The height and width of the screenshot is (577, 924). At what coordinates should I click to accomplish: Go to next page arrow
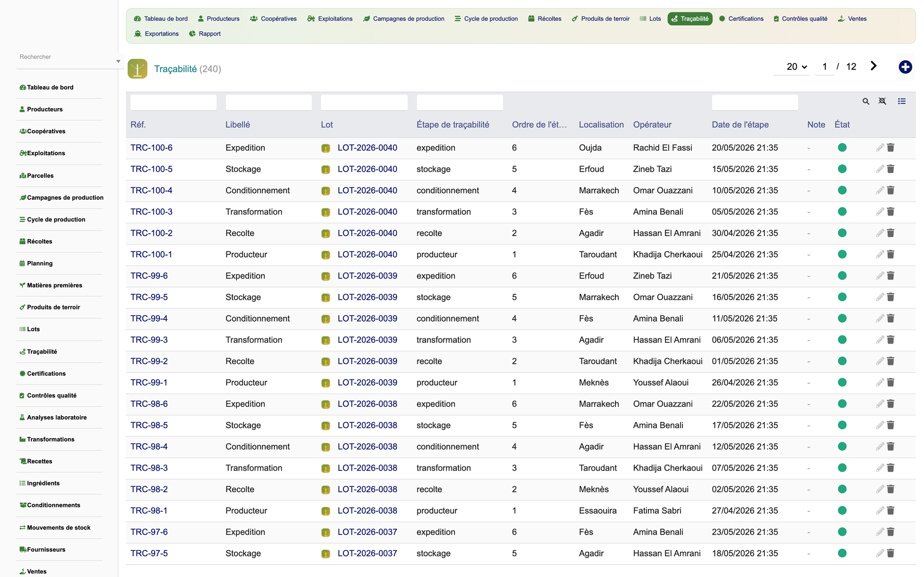[873, 66]
